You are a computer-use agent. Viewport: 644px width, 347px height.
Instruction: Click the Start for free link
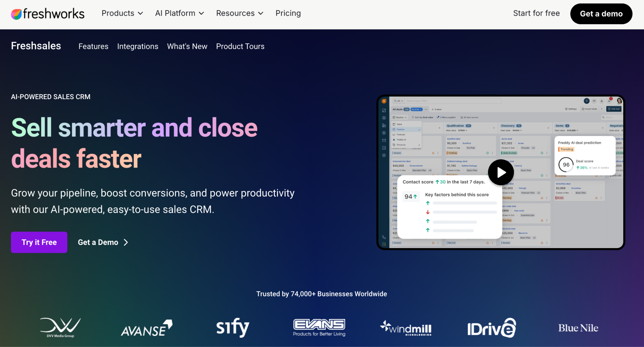point(536,13)
